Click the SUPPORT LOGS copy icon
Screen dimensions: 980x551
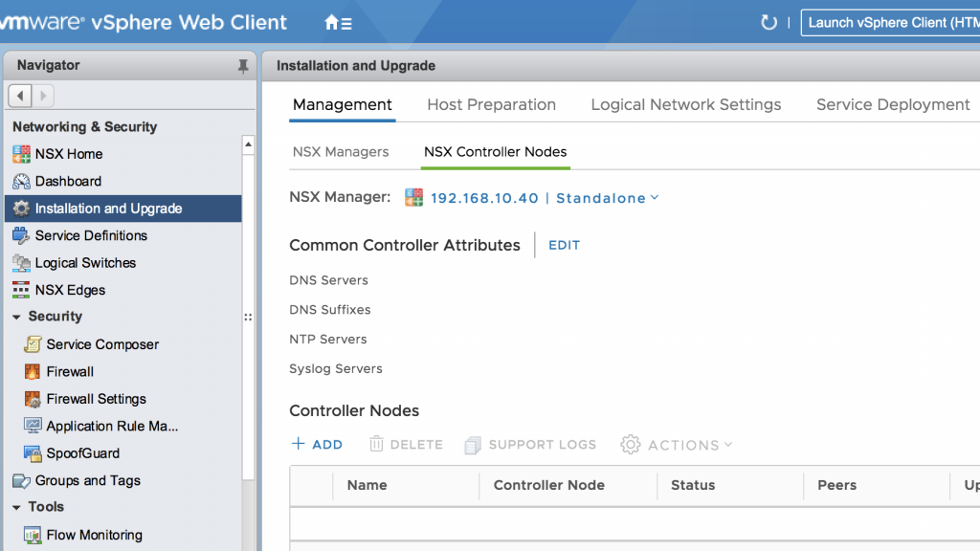coord(473,445)
